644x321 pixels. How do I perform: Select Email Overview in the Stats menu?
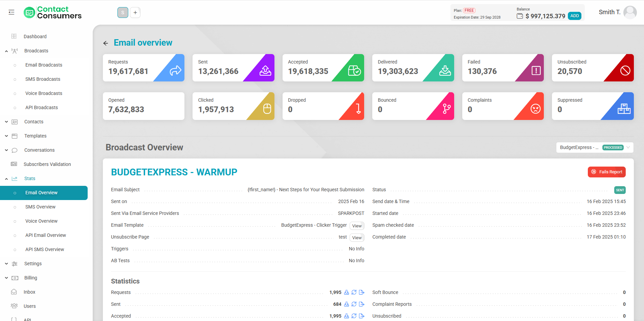click(44, 193)
